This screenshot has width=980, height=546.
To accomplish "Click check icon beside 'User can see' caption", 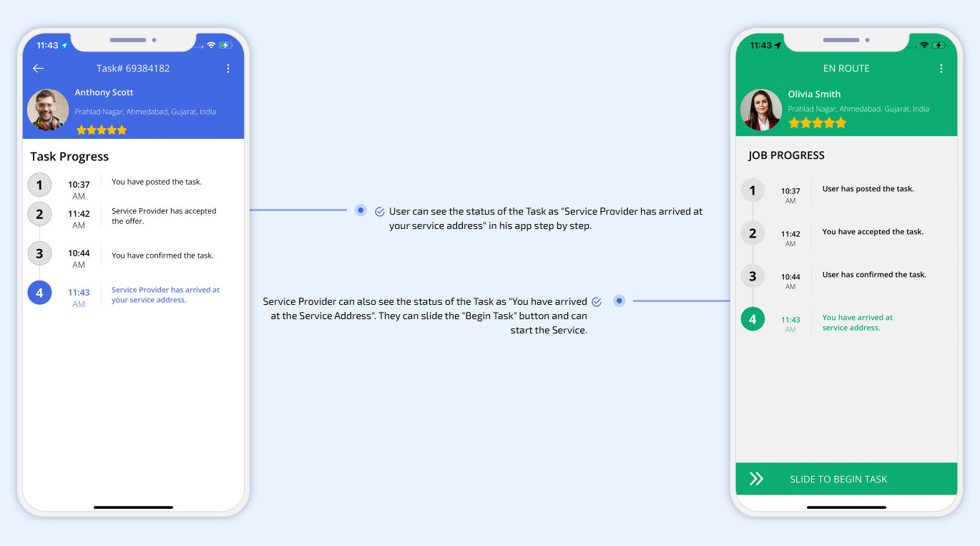I will click(x=380, y=212).
